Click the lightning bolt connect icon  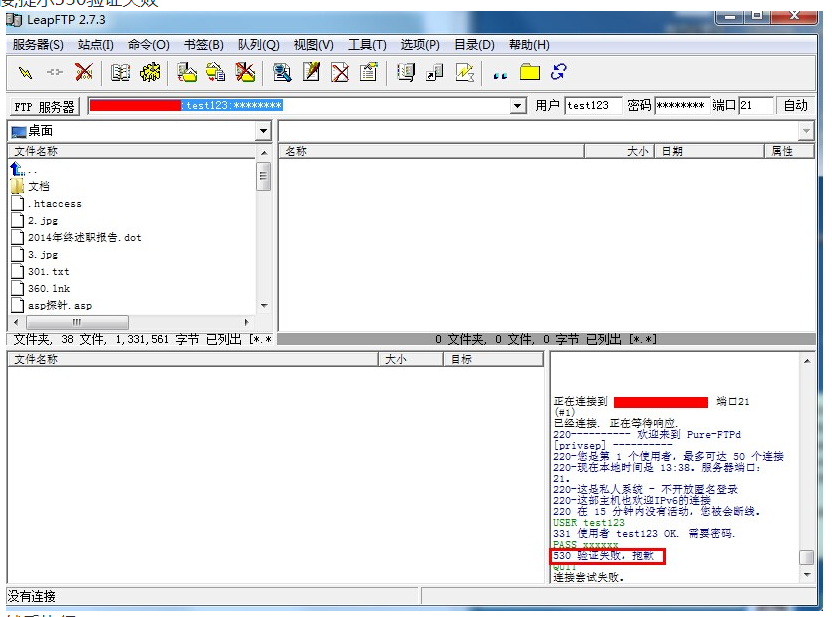(x=26, y=72)
